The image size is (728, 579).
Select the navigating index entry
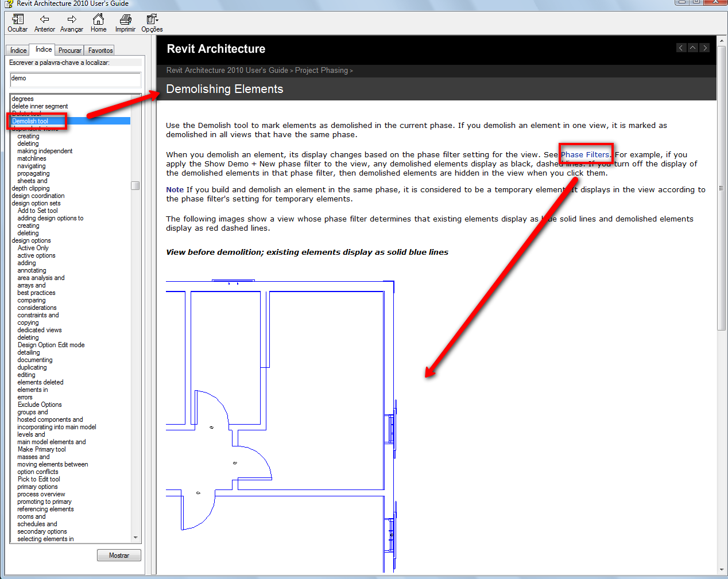[31, 166]
